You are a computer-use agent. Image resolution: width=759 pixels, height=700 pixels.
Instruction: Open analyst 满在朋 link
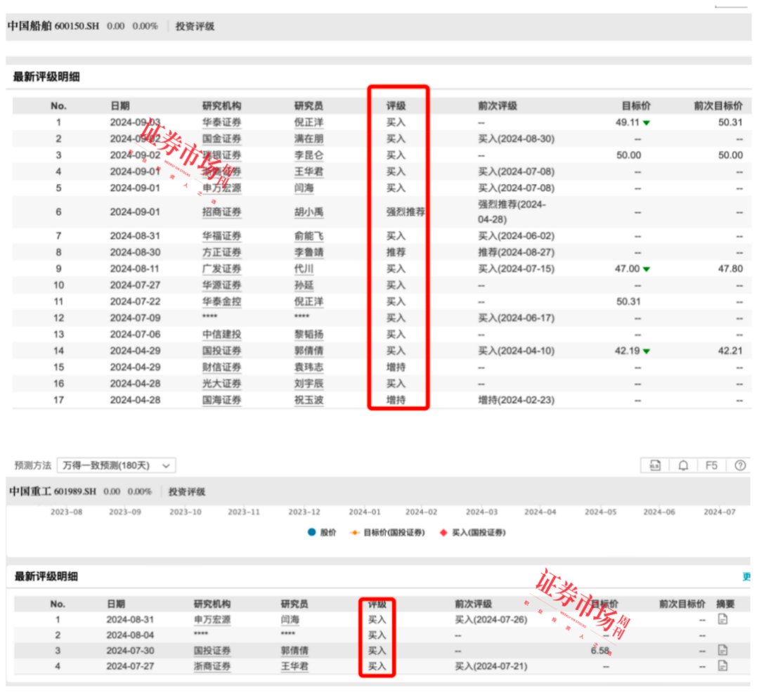coord(309,139)
